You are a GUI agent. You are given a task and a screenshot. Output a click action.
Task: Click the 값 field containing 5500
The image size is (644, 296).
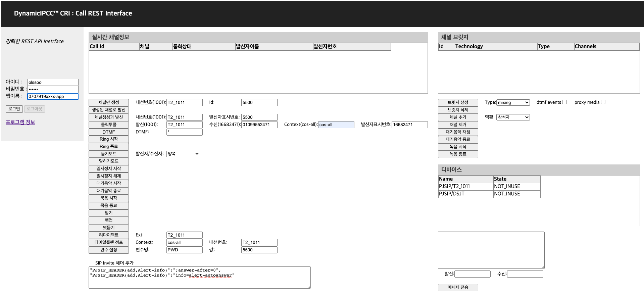[x=259, y=250]
